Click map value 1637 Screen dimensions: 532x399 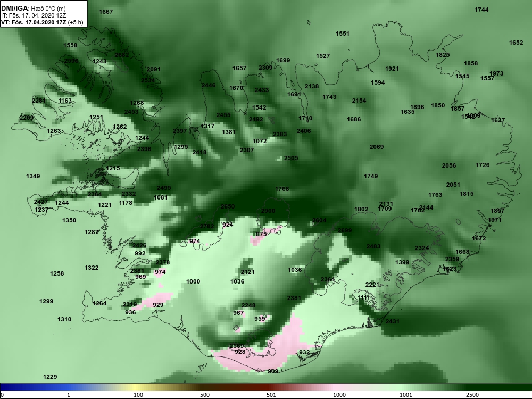(x=498, y=120)
